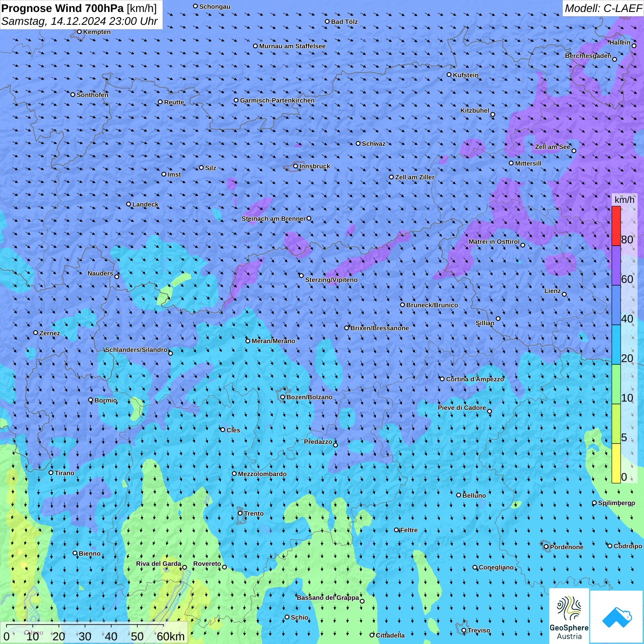Click the 'Bassano del Grappa' label
The height and width of the screenshot is (644, 644).
pyautogui.click(x=328, y=598)
